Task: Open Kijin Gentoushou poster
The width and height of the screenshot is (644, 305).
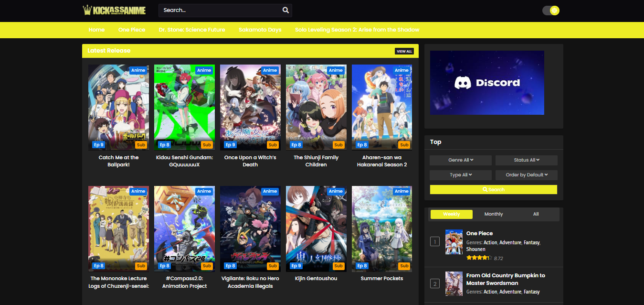Action: (316, 229)
